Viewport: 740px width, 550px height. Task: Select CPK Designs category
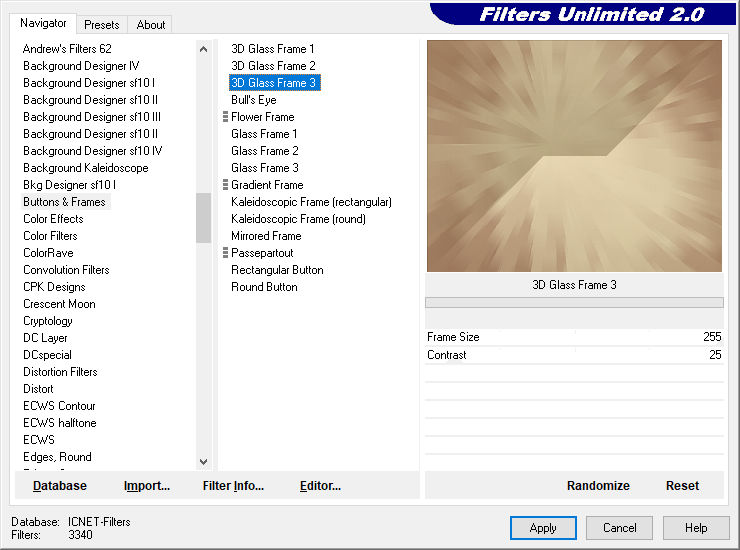coord(54,287)
